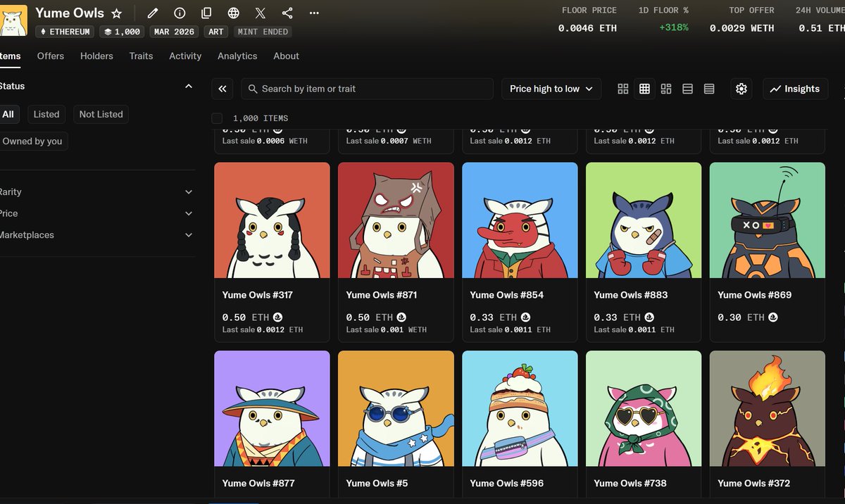Click OpenSea icon beside Yume Owls #854 price

click(526, 317)
